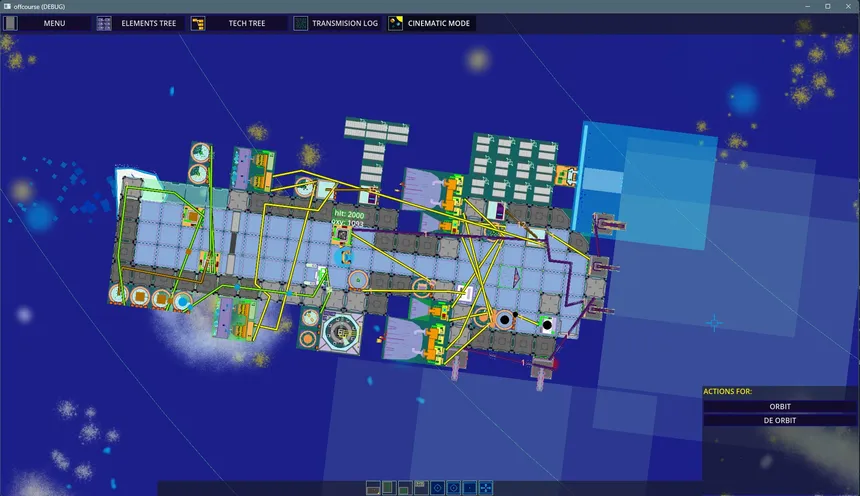Click the green Transmission Log icon
Viewport: 860px width, 496px height.
[x=301, y=23]
